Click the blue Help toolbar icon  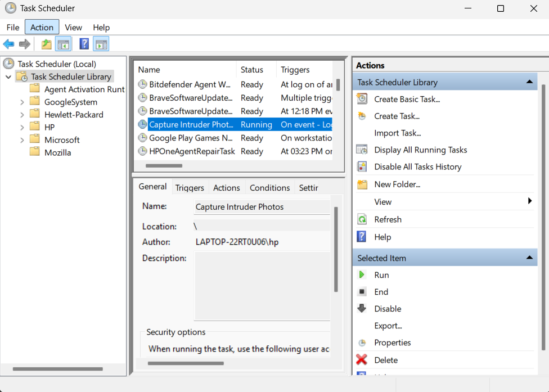(84, 44)
